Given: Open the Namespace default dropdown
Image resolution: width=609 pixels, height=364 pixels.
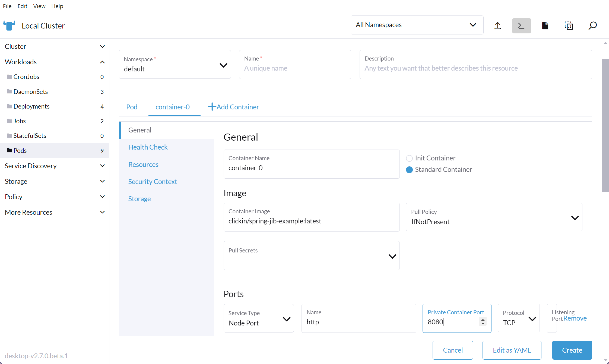Looking at the screenshot, I should click(175, 65).
